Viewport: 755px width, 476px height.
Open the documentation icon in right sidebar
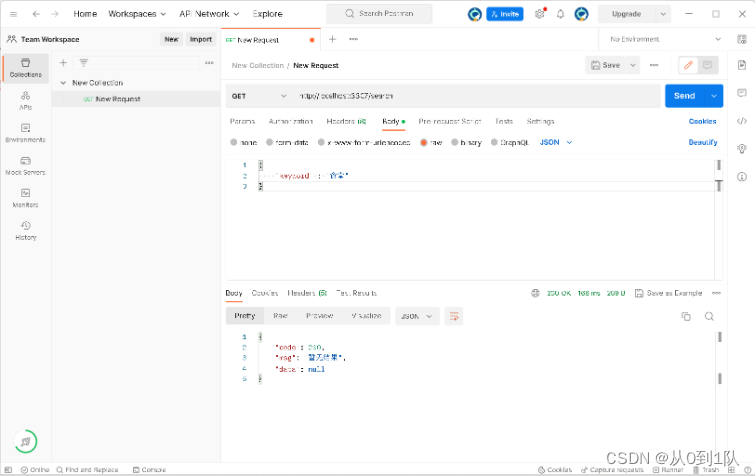(742, 65)
